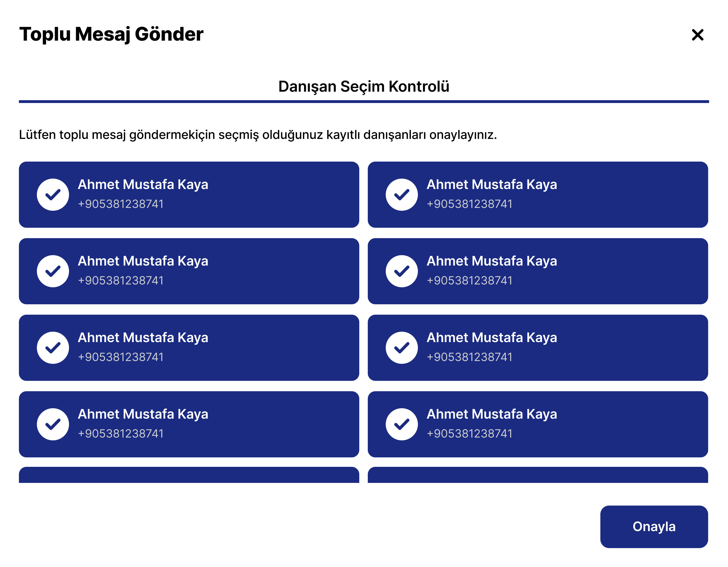Click Ahmet Mustafa Kaya name in first right card
The height and width of the screenshot is (567, 728).
(492, 185)
